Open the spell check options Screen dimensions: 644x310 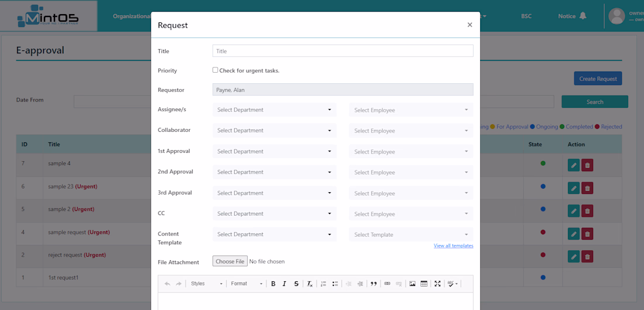click(x=452, y=284)
